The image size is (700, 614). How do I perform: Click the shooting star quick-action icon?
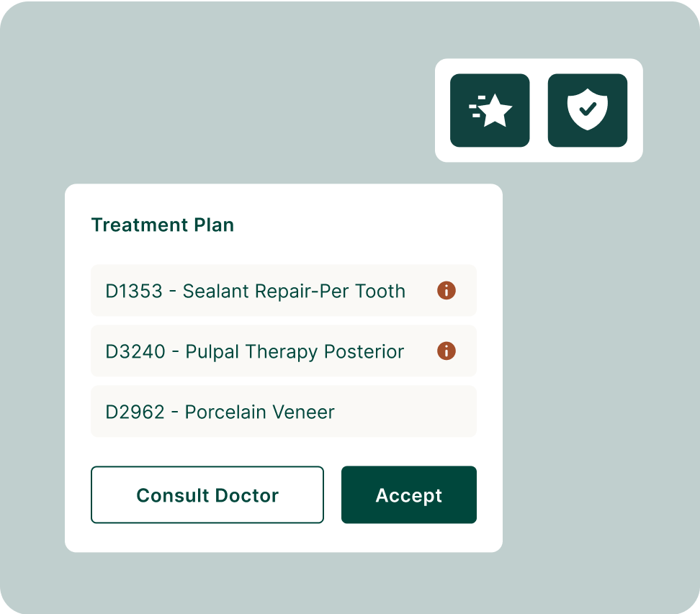tap(490, 110)
